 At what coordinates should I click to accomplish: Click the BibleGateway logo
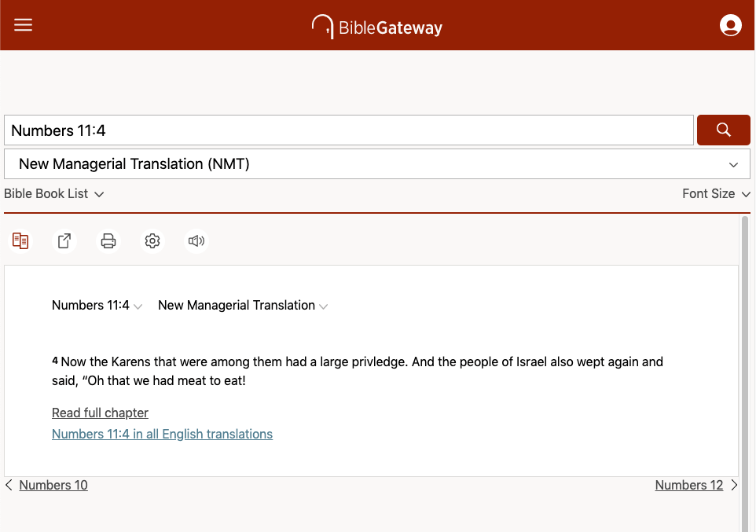tap(377, 27)
